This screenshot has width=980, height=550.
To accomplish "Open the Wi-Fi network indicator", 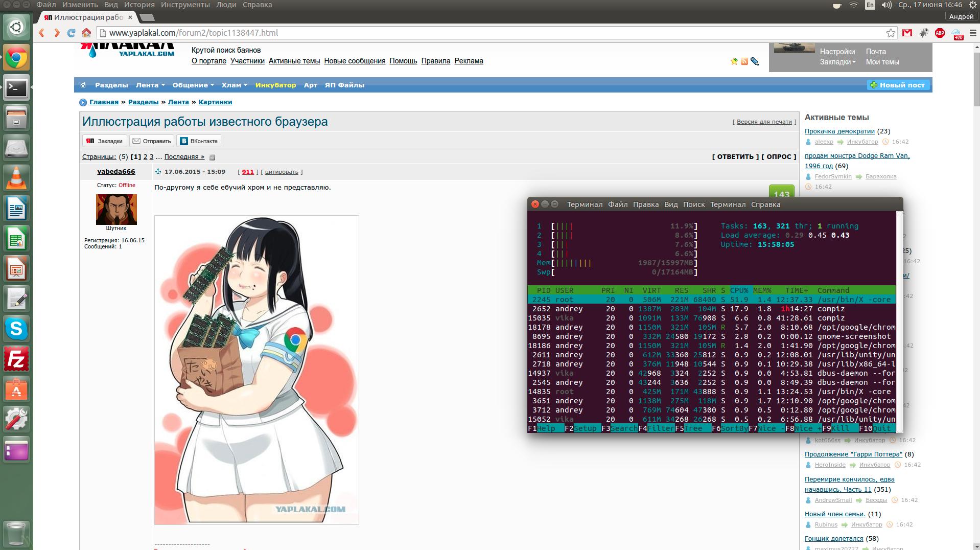I will (x=854, y=5).
